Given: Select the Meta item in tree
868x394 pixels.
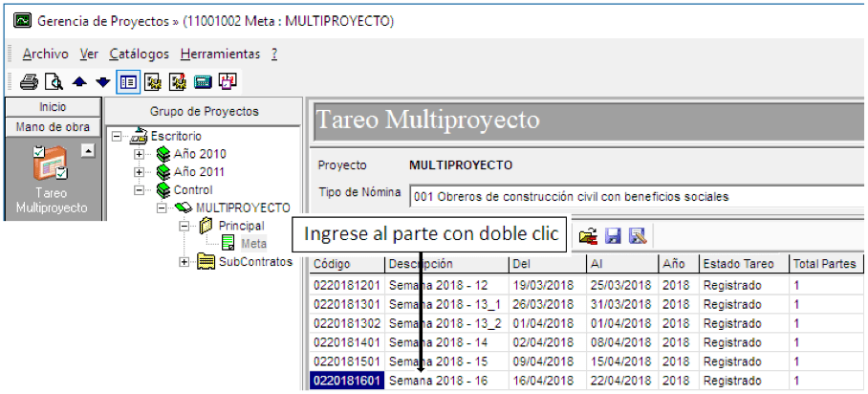Looking at the screenshot, I should pos(254,244).
